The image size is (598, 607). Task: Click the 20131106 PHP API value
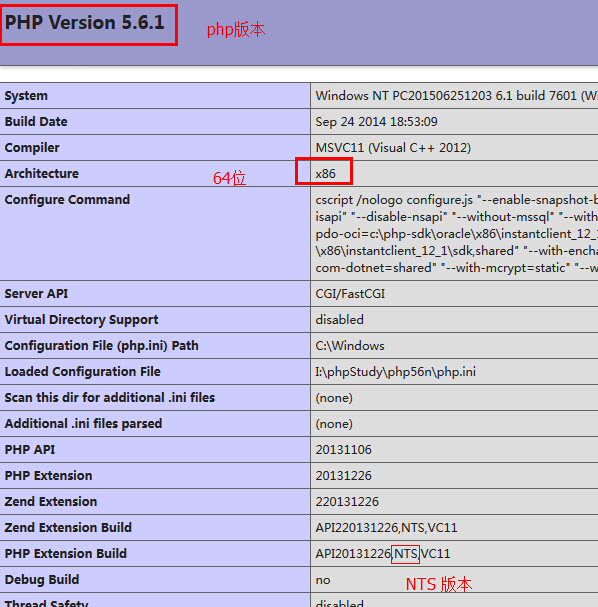(343, 449)
